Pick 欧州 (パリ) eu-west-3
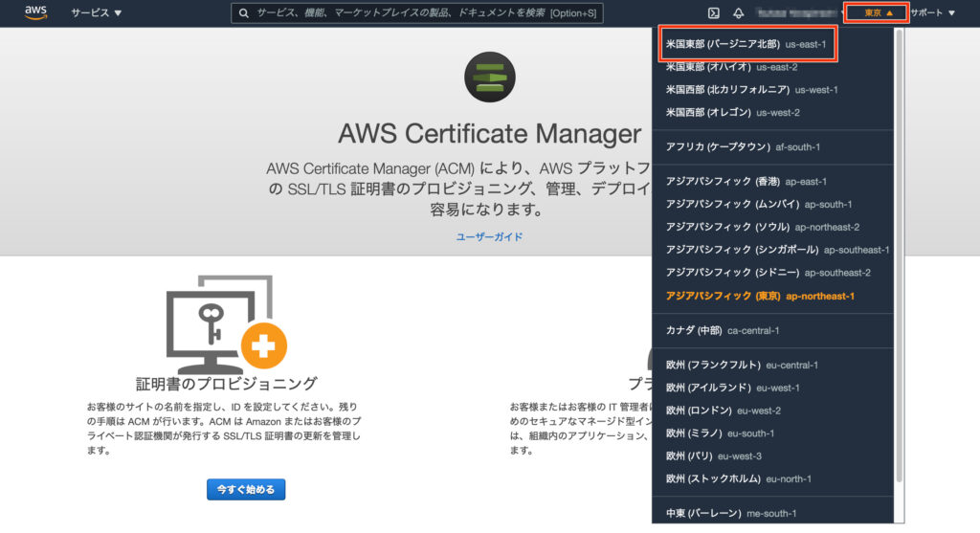 point(713,456)
